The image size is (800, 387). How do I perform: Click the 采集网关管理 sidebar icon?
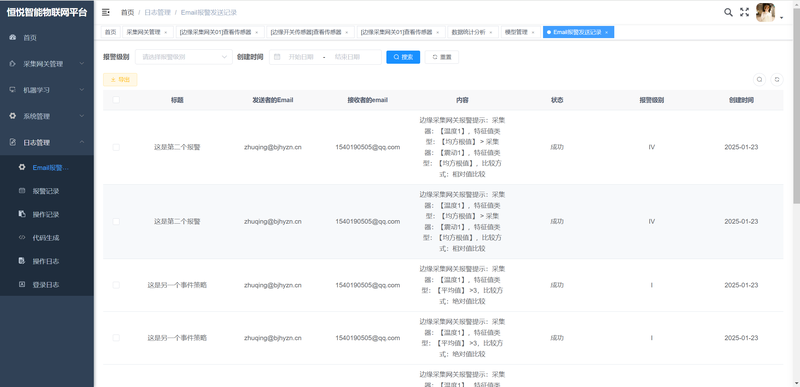tap(13, 64)
